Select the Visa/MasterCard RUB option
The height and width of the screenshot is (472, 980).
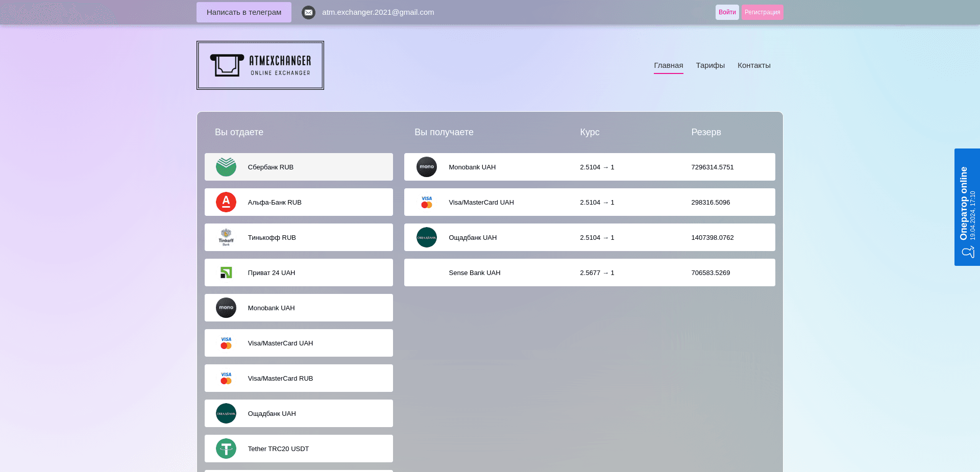299,378
